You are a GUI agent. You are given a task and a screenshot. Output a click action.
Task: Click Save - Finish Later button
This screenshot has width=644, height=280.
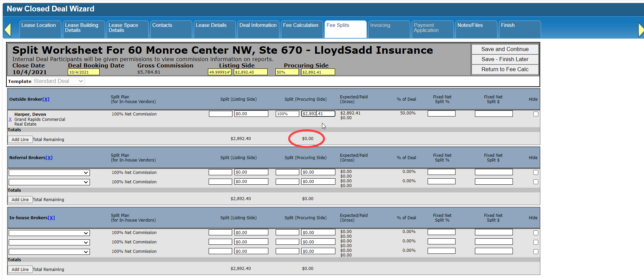click(505, 59)
